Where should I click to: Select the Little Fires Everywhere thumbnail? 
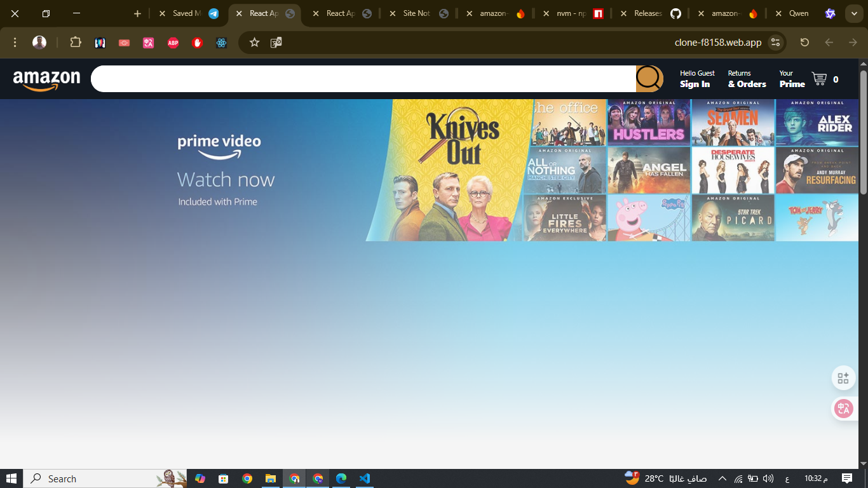pyautogui.click(x=565, y=218)
